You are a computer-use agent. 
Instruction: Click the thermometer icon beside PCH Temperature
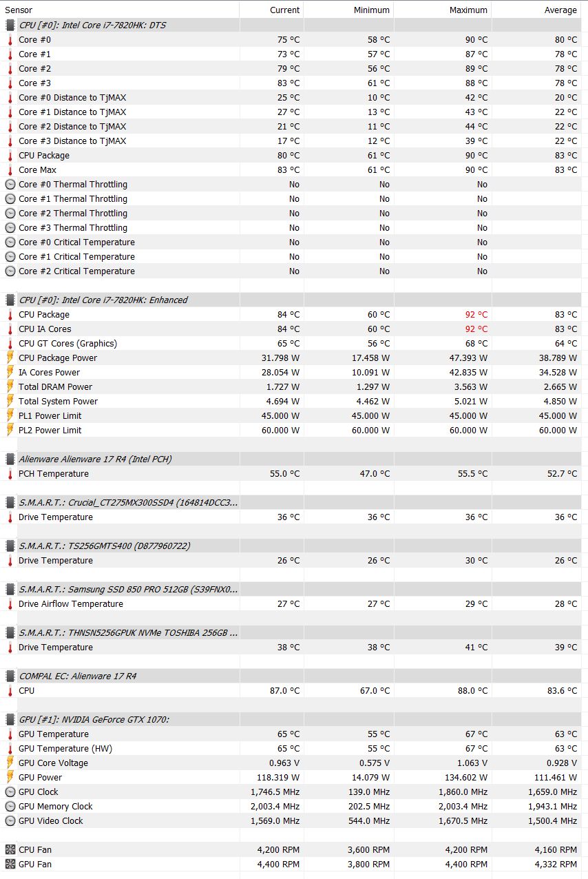[x=10, y=474]
